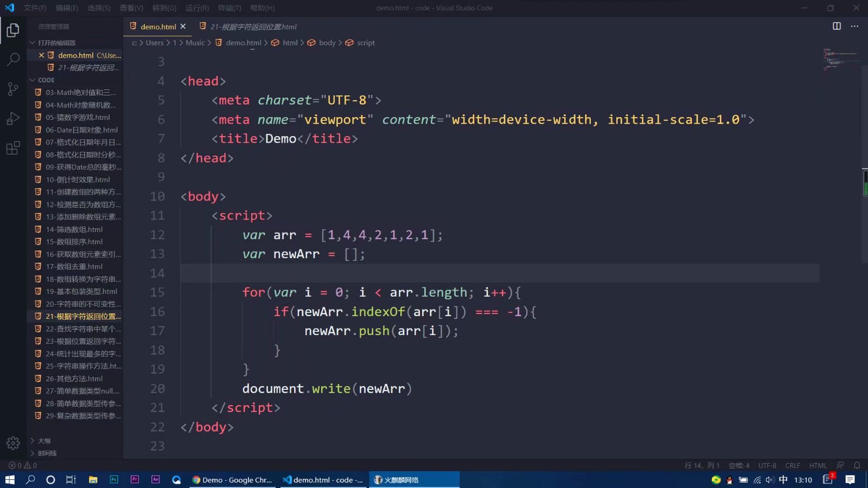Click Music in the breadcrumb path
The image size is (868, 488).
pos(195,42)
